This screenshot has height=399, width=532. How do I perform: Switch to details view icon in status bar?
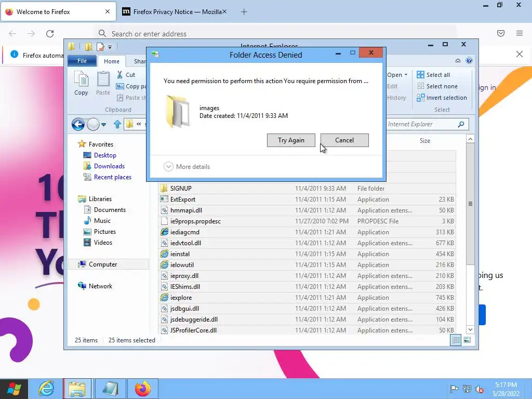click(x=456, y=340)
